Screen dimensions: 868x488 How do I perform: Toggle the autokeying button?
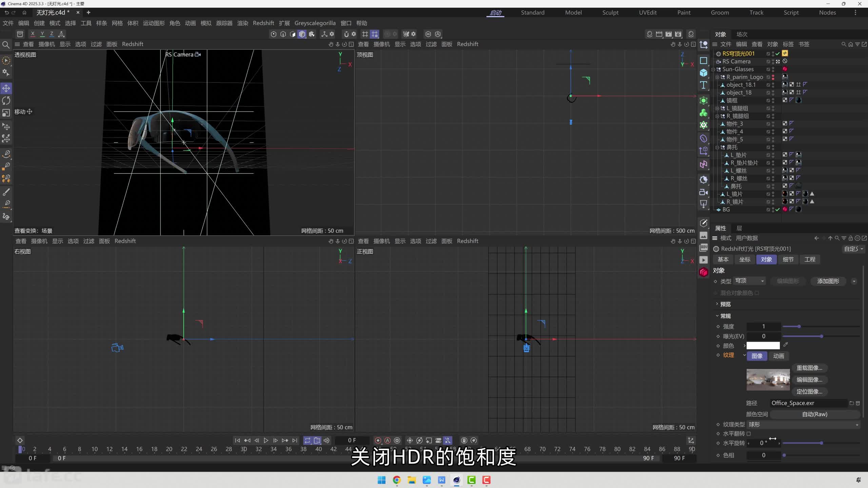[x=388, y=441]
